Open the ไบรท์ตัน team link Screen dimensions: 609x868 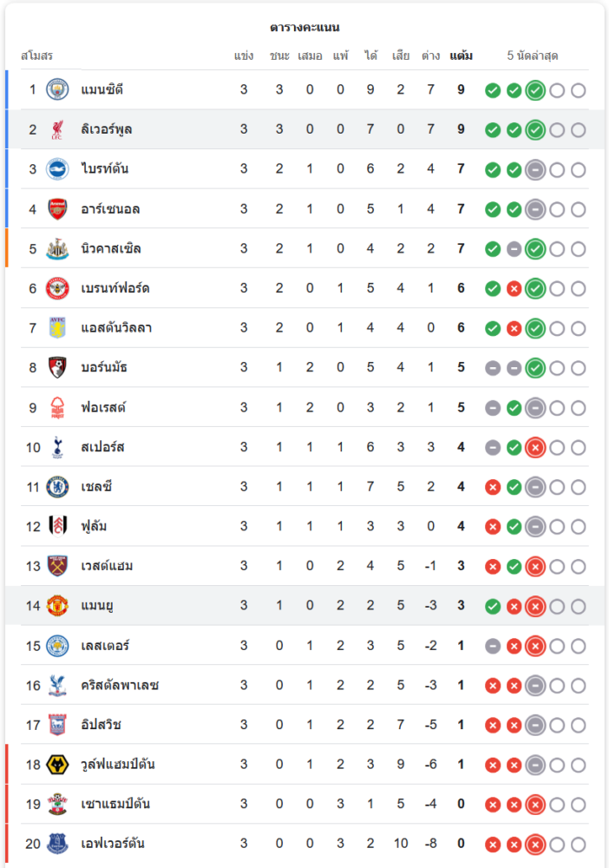click(104, 169)
